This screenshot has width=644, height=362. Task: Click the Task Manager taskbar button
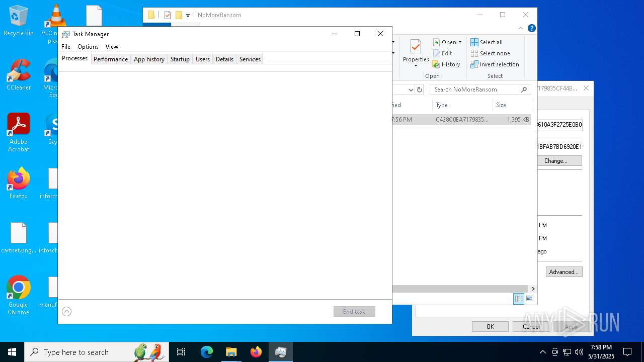click(x=281, y=352)
